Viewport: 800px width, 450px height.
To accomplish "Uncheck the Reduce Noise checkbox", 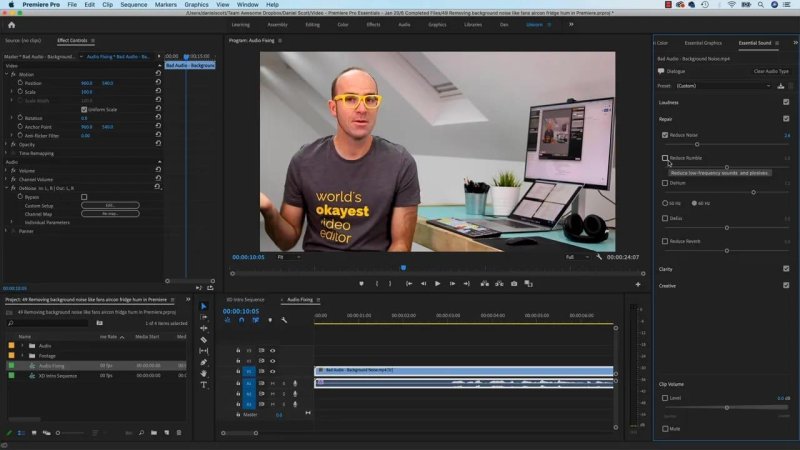I will 665,135.
